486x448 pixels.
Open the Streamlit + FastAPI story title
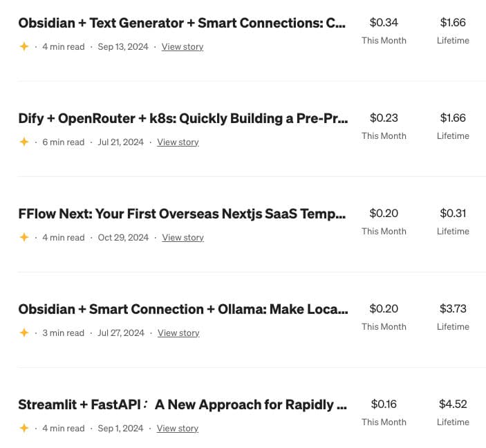coord(183,404)
